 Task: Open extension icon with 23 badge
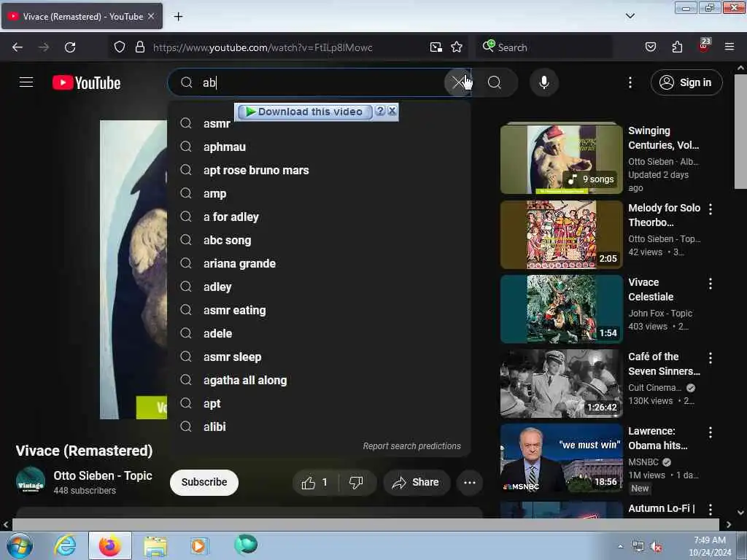704,46
